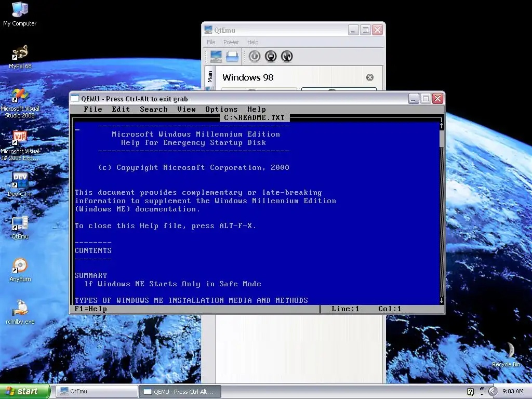
Task: Click the SUMMARY line in the document
Action: point(90,275)
